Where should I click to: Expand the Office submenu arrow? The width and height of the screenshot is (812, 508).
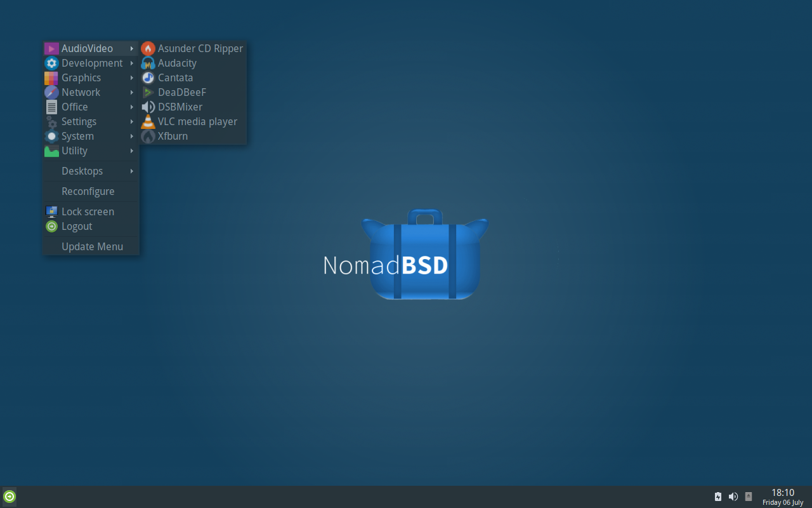click(x=132, y=107)
